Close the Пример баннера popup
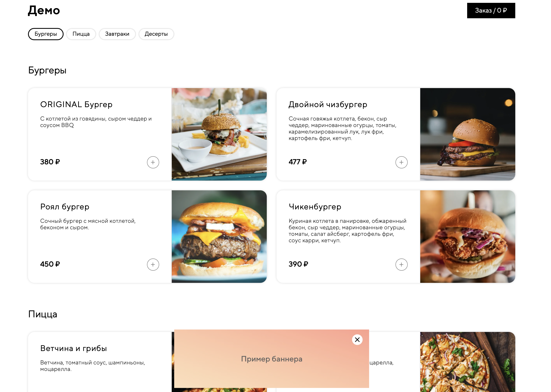 tap(357, 340)
